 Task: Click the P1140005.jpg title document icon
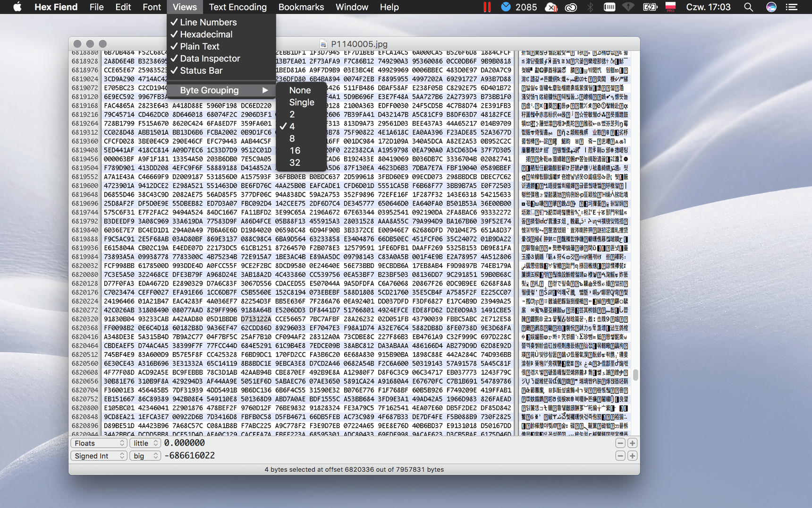[323, 44]
